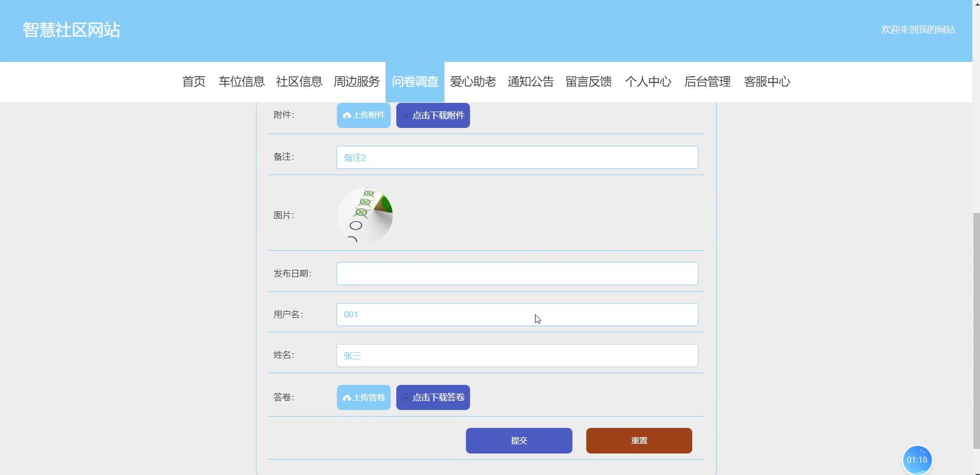
Task: Reset the form with 重置 button
Action: point(639,441)
